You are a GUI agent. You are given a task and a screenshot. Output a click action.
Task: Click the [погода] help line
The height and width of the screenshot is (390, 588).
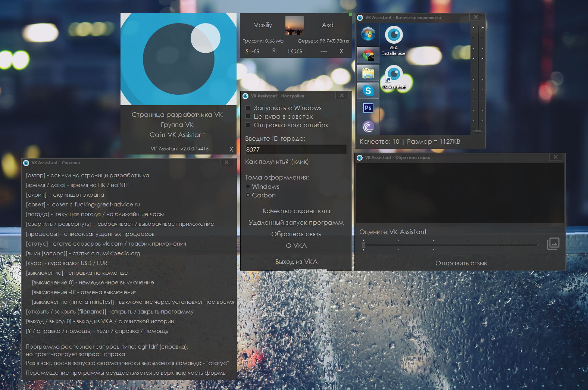[95, 214]
